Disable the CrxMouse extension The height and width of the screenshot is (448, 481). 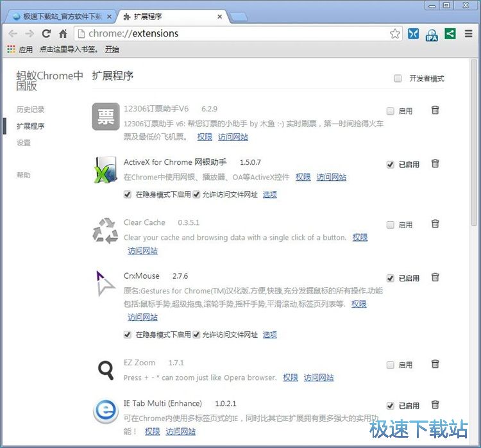[x=390, y=278]
